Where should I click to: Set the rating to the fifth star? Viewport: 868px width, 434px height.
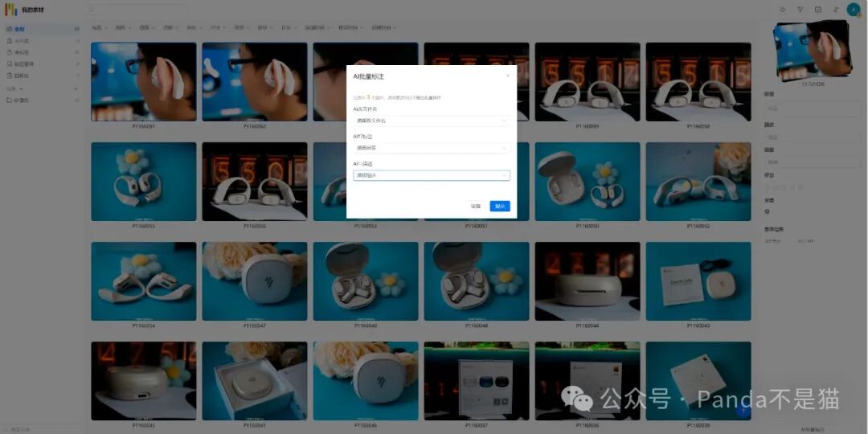[x=800, y=187]
